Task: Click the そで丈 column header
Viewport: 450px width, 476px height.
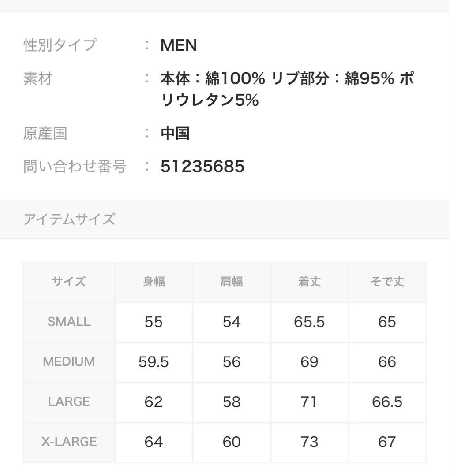Action: coord(387,282)
